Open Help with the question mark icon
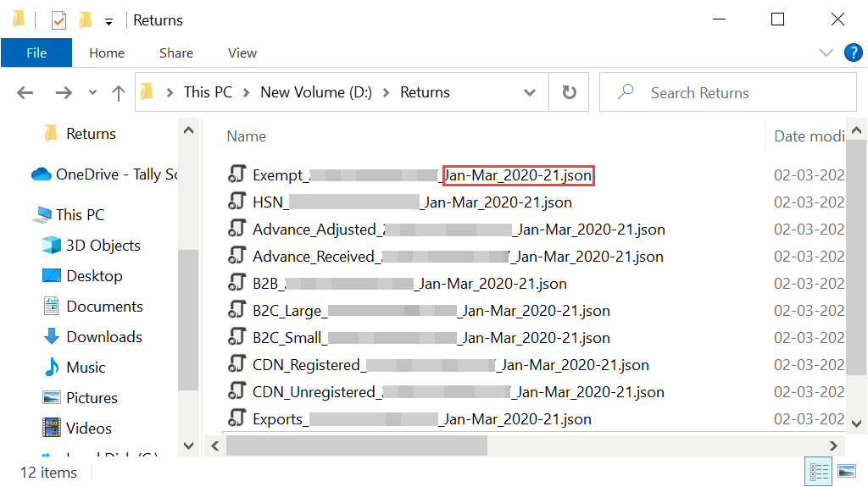Screen dimensions: 868x487 tap(853, 53)
